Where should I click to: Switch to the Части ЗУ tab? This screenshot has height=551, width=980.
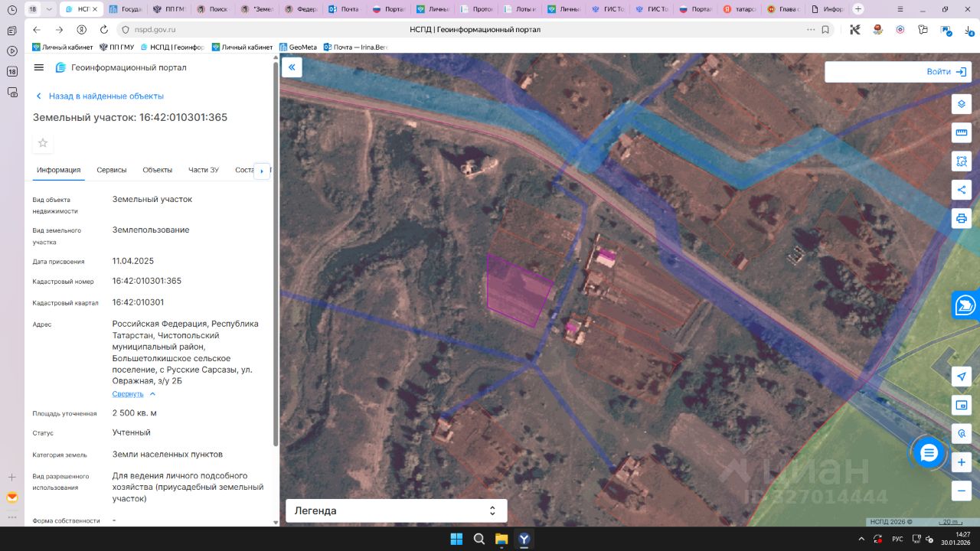click(204, 170)
